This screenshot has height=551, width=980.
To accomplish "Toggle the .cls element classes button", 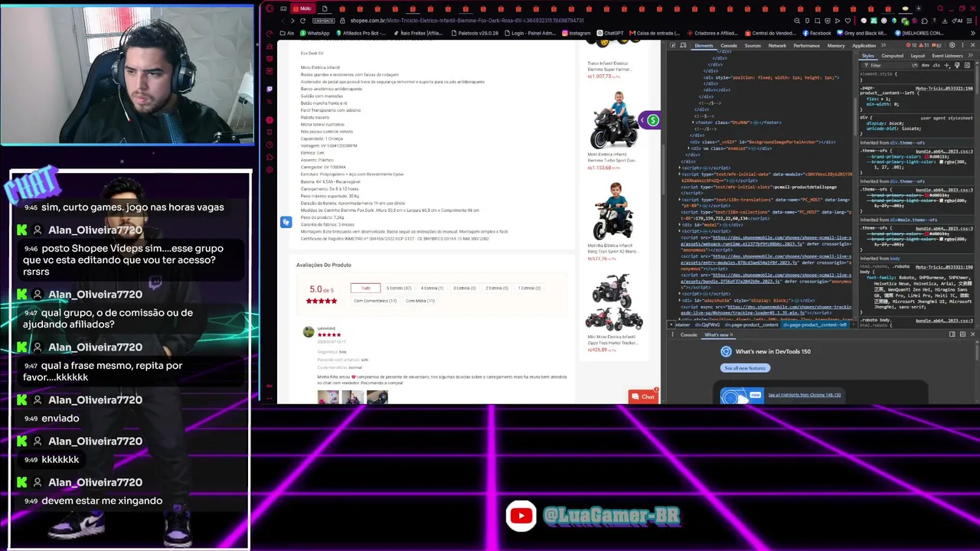I will pos(936,65).
